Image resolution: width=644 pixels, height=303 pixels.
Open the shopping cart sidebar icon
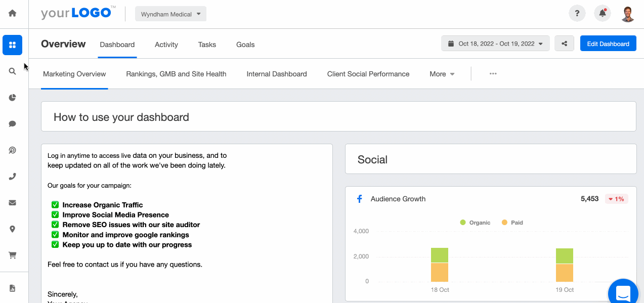coord(12,255)
